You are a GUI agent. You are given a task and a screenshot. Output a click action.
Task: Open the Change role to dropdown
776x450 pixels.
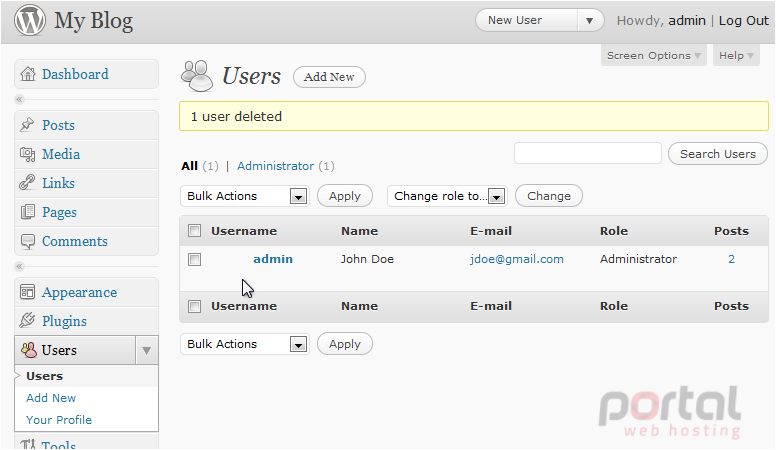(x=447, y=196)
